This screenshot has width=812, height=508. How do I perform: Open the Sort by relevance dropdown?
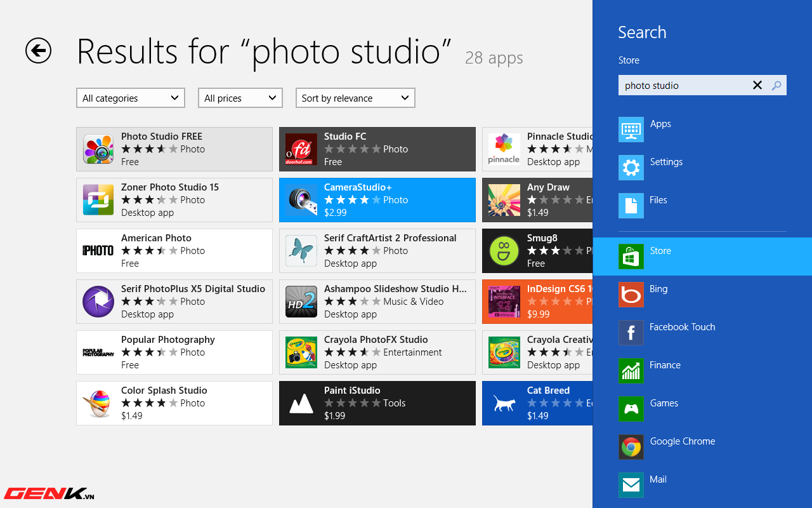coord(355,98)
